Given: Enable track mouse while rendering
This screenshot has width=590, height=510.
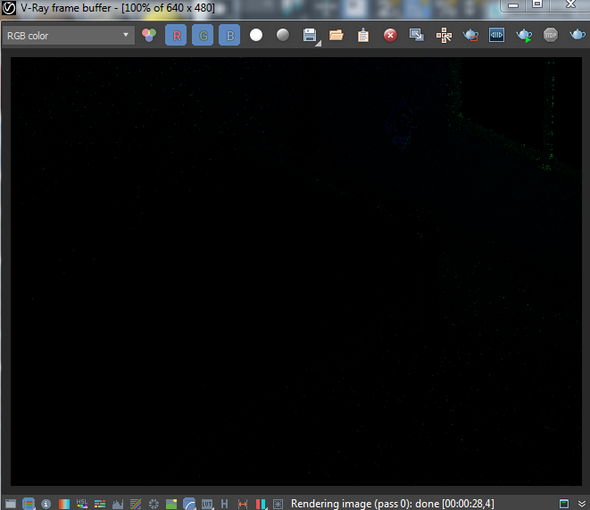Looking at the screenshot, I should tap(444, 35).
